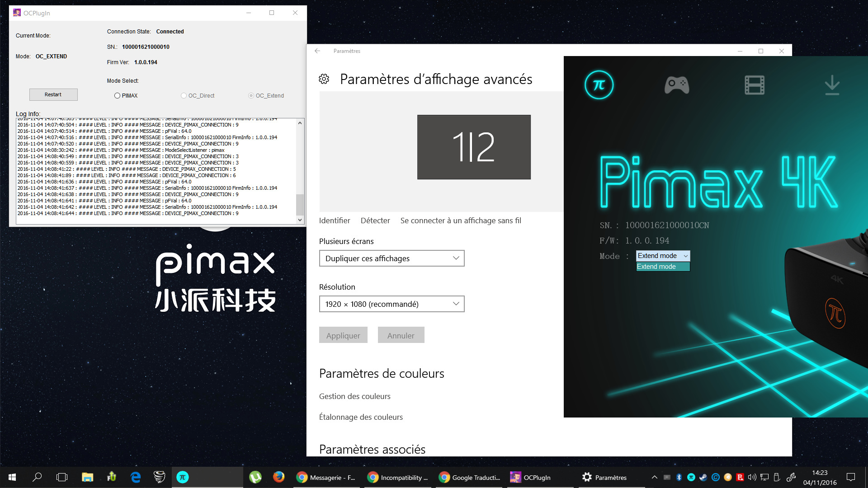Click the keyboard tray icon

pyautogui.click(x=667, y=477)
